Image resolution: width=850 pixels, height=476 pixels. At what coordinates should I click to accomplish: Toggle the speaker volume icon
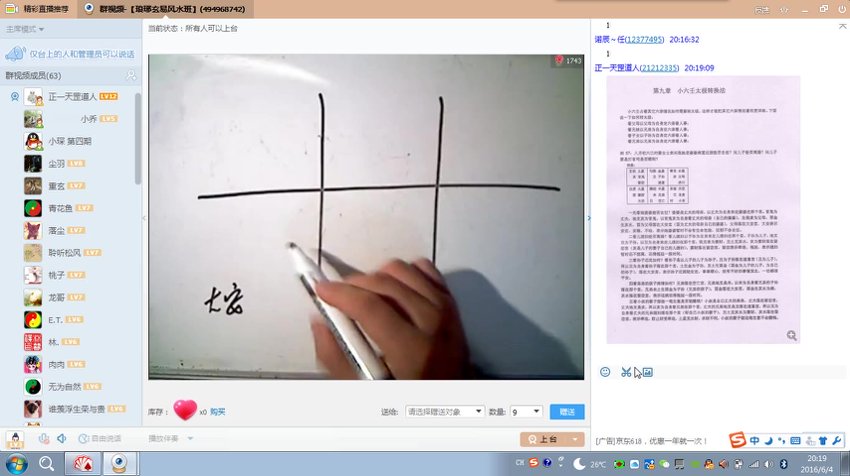(62, 438)
